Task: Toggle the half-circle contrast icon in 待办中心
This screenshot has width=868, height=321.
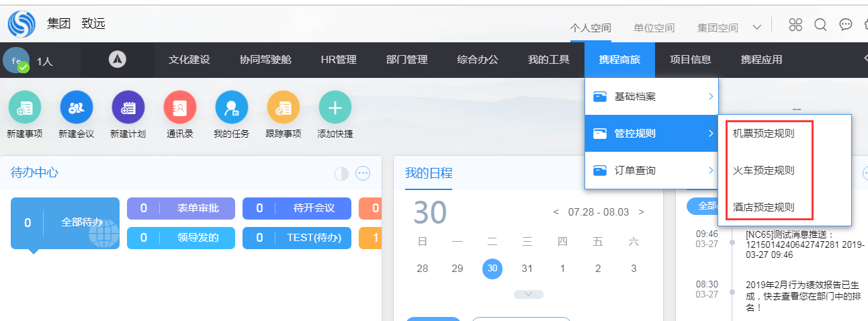Action: [x=342, y=173]
